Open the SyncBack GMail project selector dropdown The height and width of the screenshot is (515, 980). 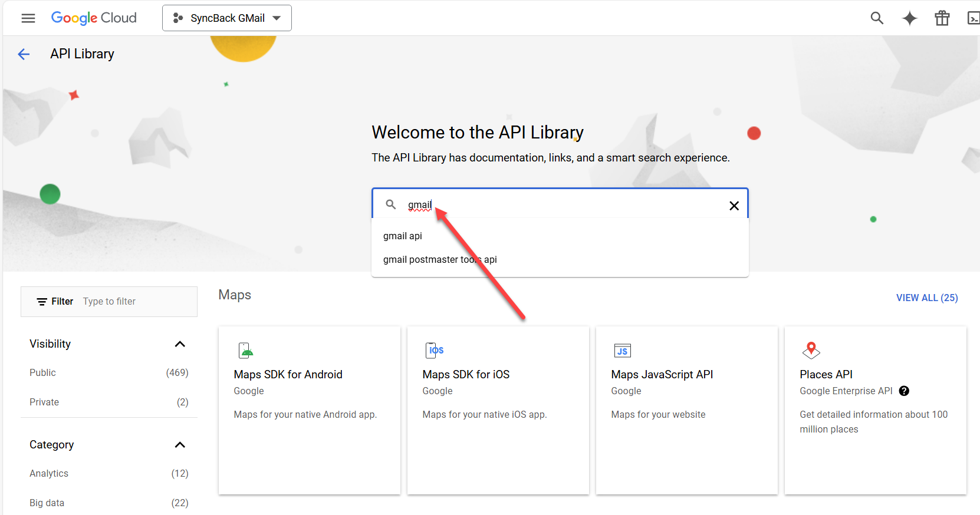(227, 18)
